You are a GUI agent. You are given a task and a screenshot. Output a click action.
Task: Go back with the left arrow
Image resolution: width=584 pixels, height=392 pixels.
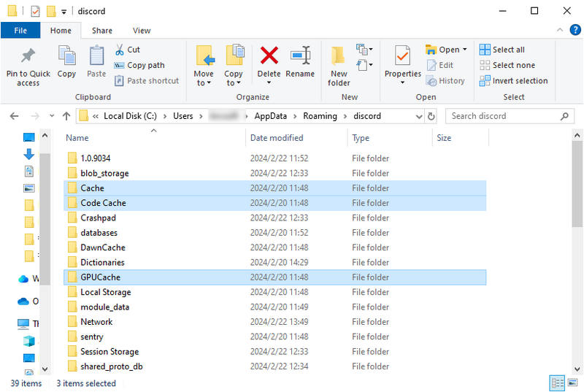point(14,116)
